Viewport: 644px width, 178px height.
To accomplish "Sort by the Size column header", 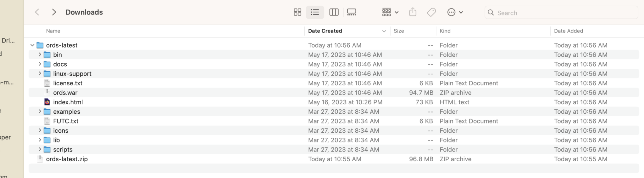I will click(x=399, y=31).
